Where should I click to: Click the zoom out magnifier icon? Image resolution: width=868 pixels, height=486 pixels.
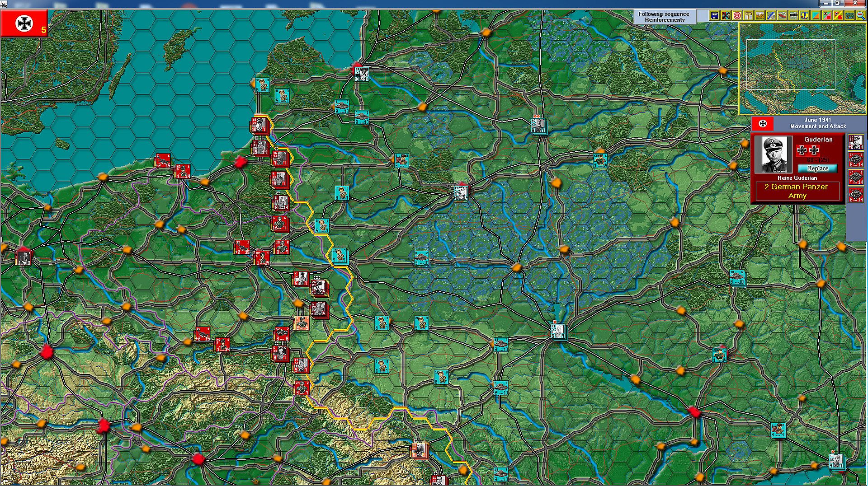pos(861,16)
